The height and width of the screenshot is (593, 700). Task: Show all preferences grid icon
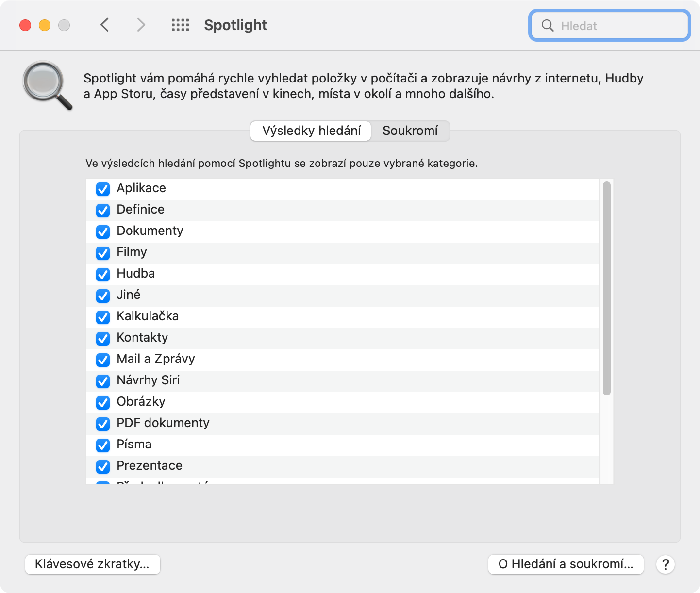coord(180,25)
